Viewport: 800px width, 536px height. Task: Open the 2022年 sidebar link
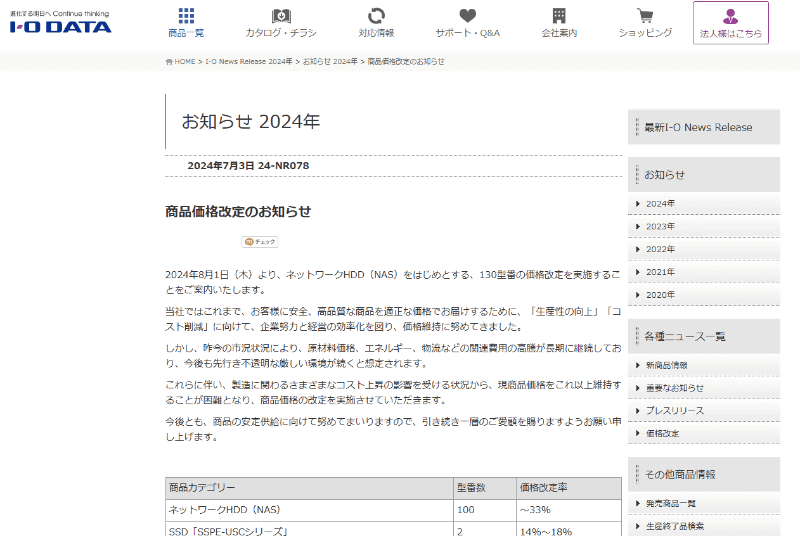[660, 249]
